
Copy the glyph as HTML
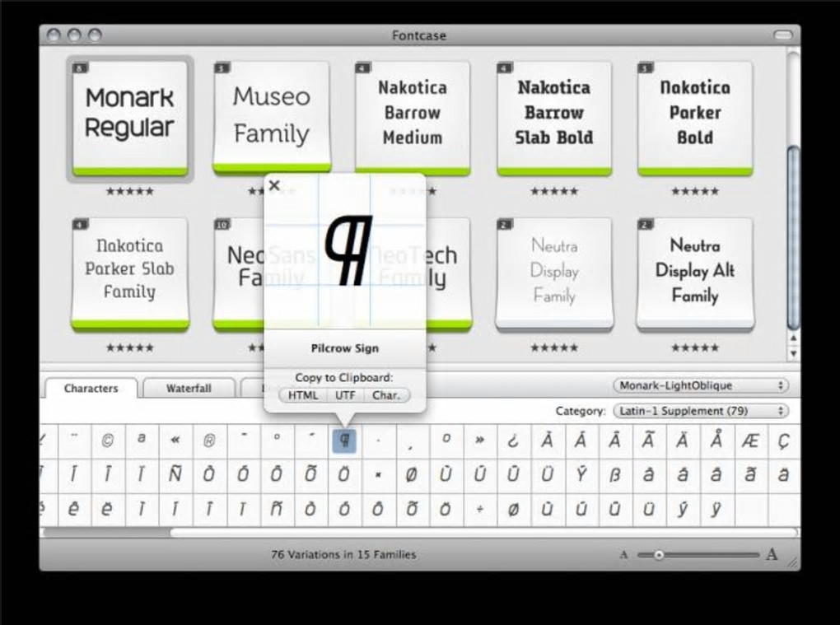pyautogui.click(x=303, y=395)
